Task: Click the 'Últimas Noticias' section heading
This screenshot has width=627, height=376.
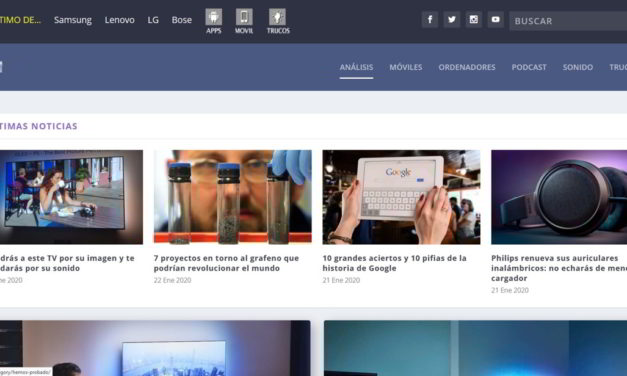Action: [x=38, y=126]
